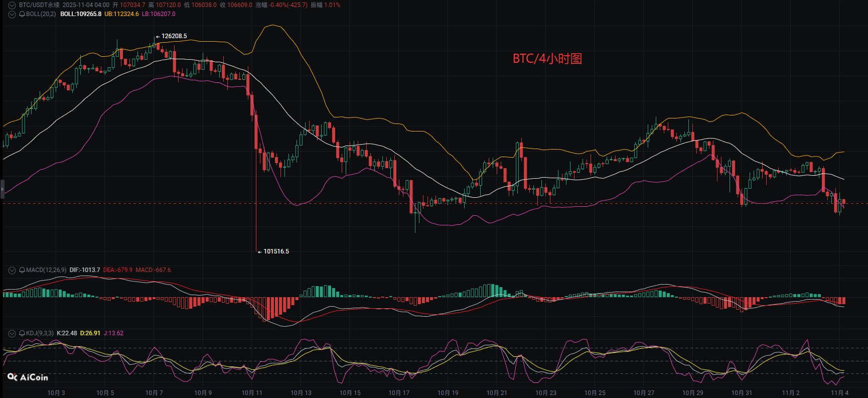Viewport: 868px width, 398px height.
Task: Click the 10月 21 date on time axis
Action: (497, 393)
